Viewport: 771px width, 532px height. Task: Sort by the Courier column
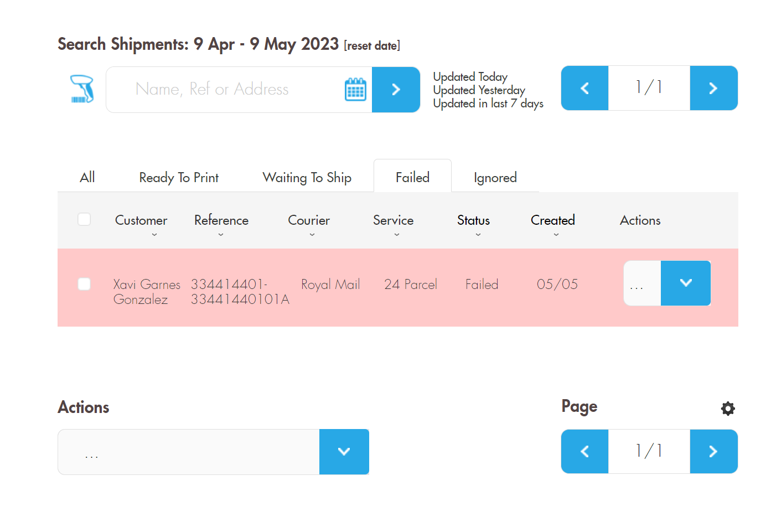click(x=309, y=220)
